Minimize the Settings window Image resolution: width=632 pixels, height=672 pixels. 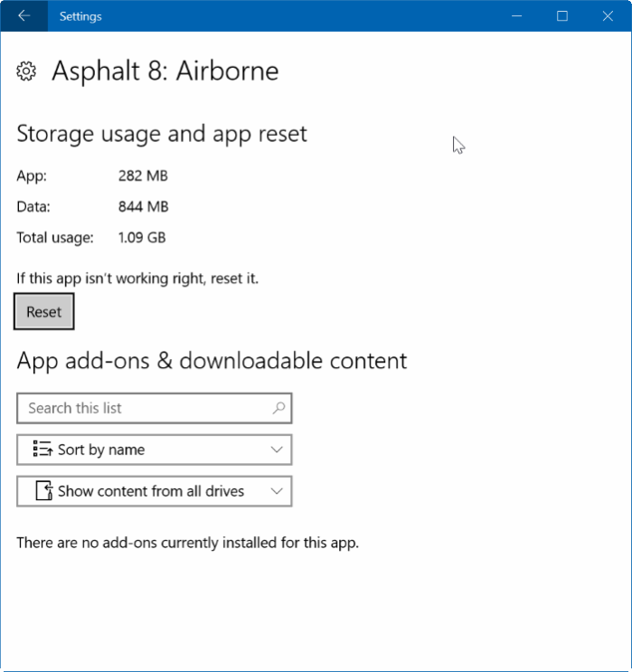point(517,16)
